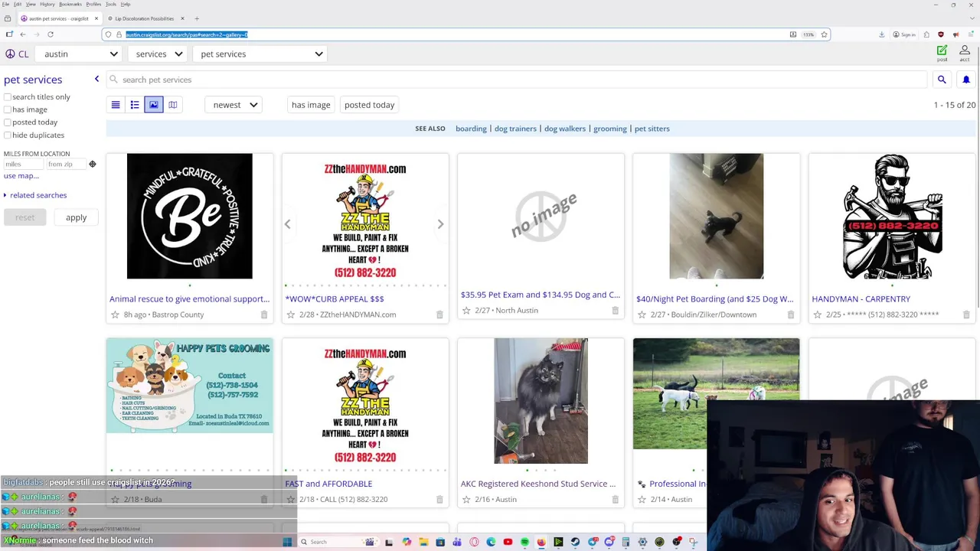Collapse the pet services sidebar arrow

(x=96, y=80)
